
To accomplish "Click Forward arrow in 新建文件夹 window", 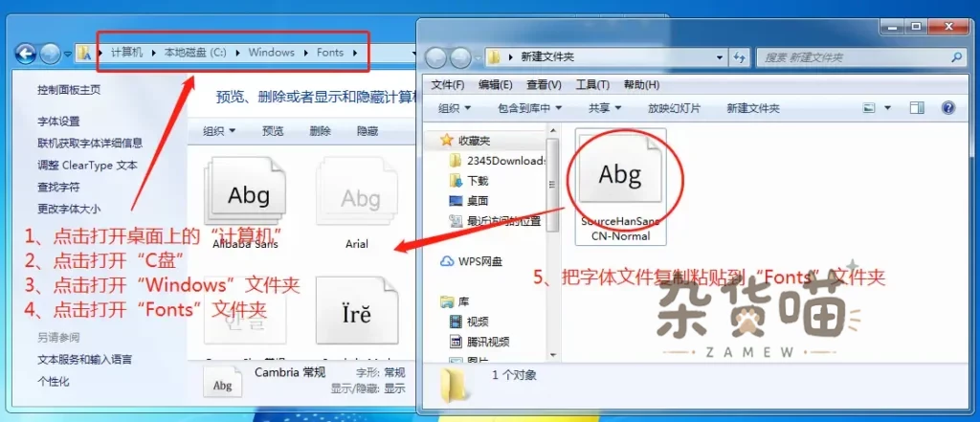I will 460,57.
